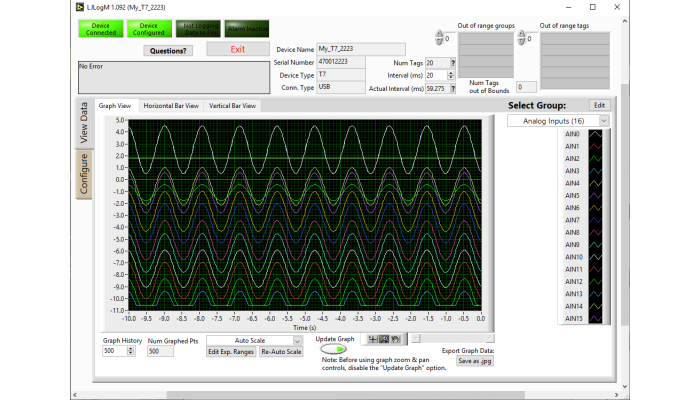Screen dimensions: 700x400
Task: Click the AIN8 plot legend icon
Action: click(596, 233)
